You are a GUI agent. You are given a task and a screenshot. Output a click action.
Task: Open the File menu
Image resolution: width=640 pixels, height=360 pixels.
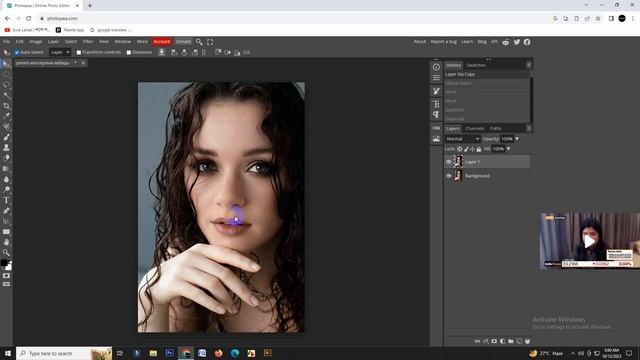[6, 42]
